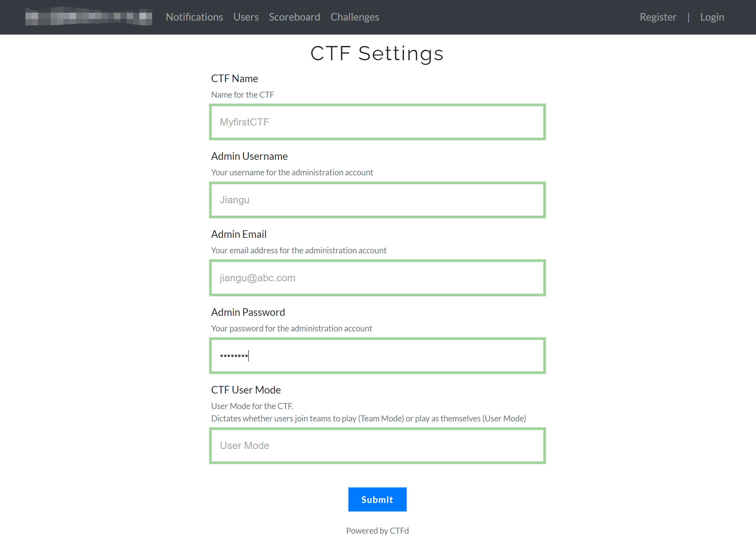This screenshot has height=541, width=756.
Task: Click into the Admin Username field
Action: tap(377, 200)
